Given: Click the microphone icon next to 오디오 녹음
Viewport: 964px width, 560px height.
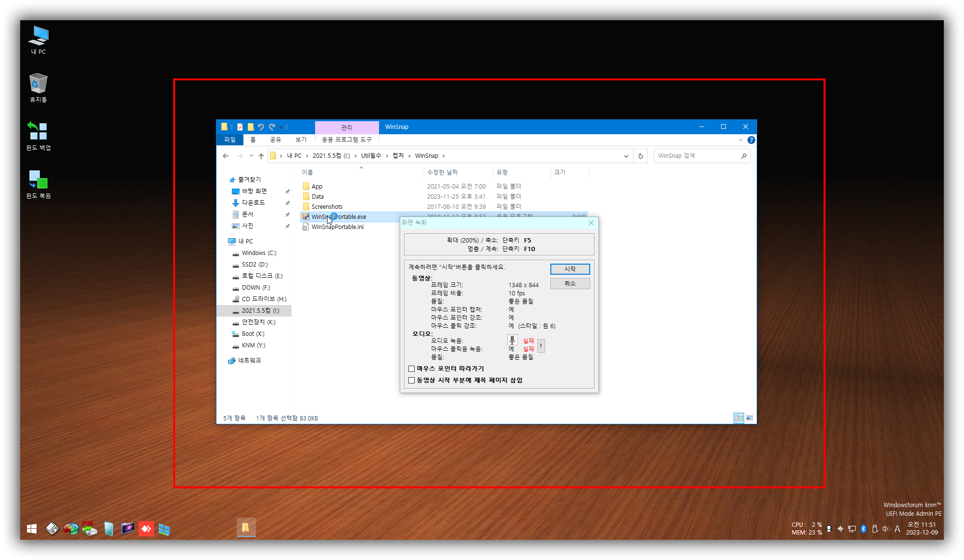Looking at the screenshot, I should pyautogui.click(x=512, y=341).
